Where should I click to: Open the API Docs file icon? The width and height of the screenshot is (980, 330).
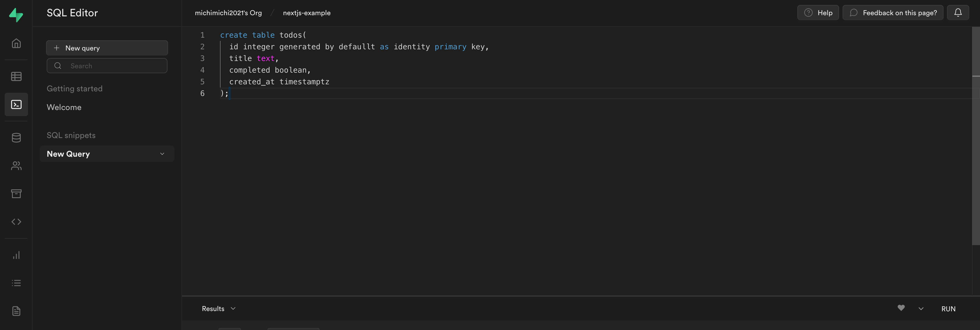pyautogui.click(x=16, y=310)
